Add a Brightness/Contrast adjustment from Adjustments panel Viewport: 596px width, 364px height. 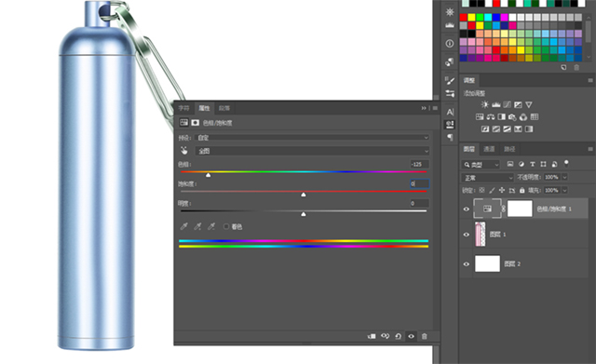(x=484, y=104)
